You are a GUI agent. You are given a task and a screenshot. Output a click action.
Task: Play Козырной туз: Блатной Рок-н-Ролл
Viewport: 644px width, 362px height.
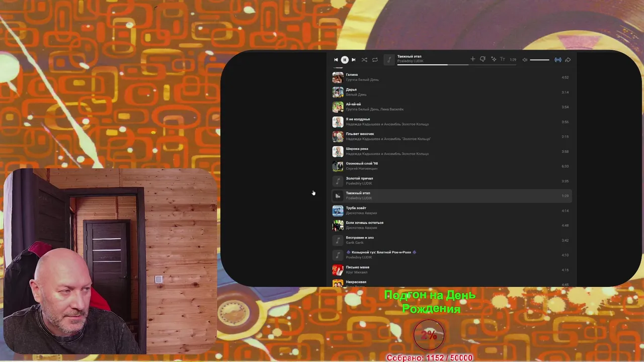tap(381, 252)
